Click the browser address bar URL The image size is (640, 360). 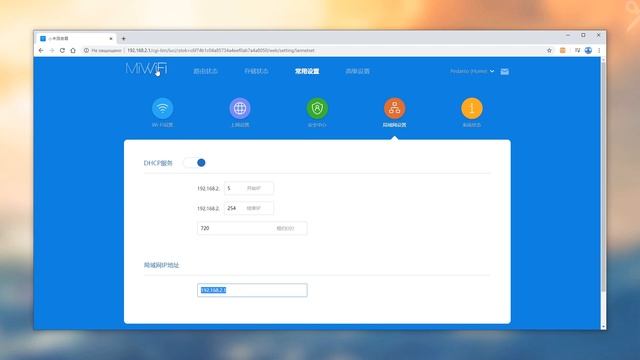click(x=221, y=51)
